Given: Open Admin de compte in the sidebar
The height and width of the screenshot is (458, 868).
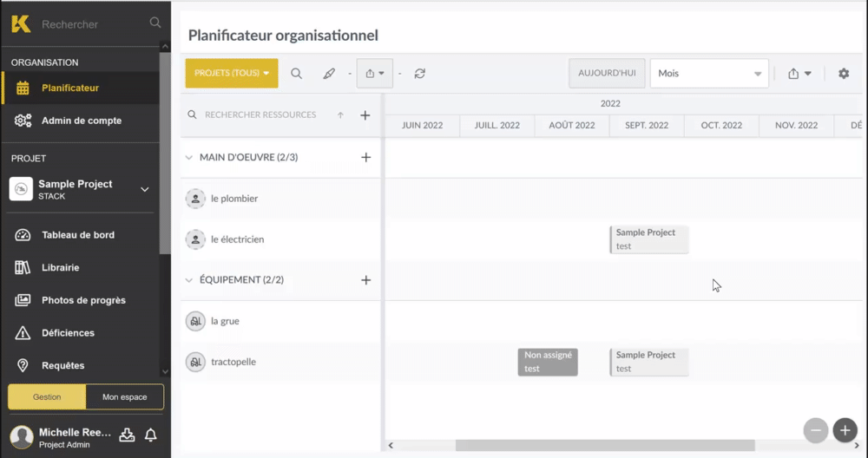Looking at the screenshot, I should pos(81,121).
